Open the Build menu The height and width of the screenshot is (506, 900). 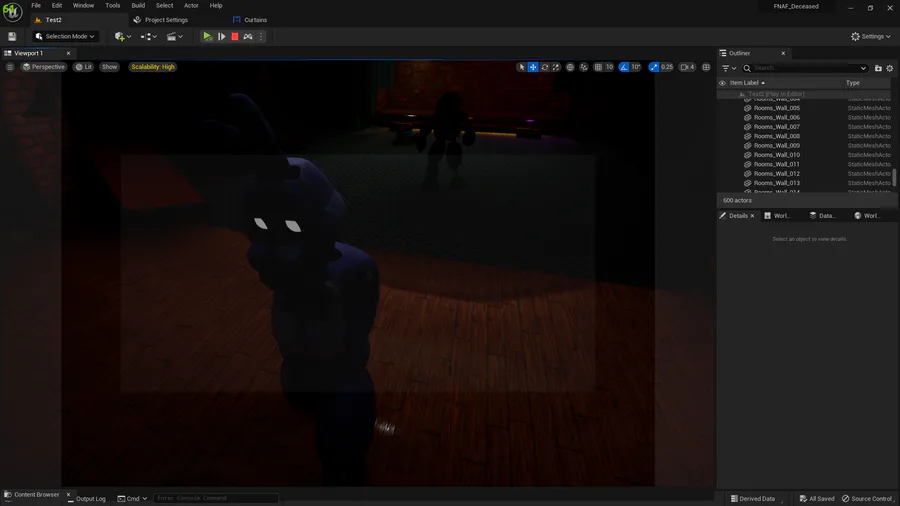tap(138, 5)
